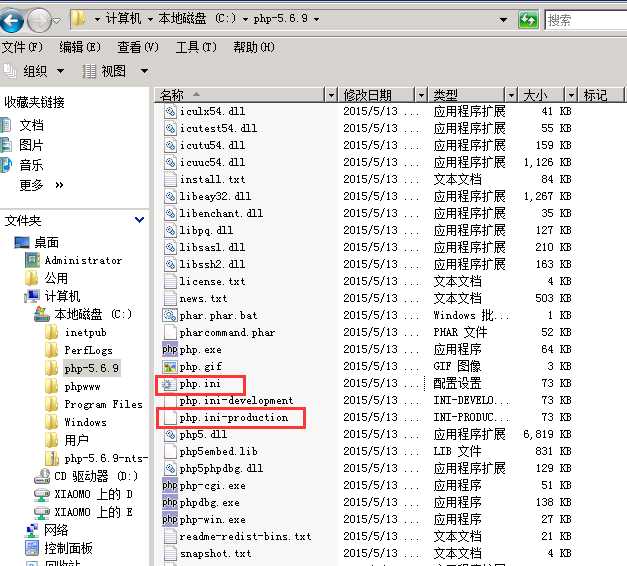This screenshot has width=627, height=566.
Task: Select the CD 驱动器 (D:) drive icon
Action: 42,476
